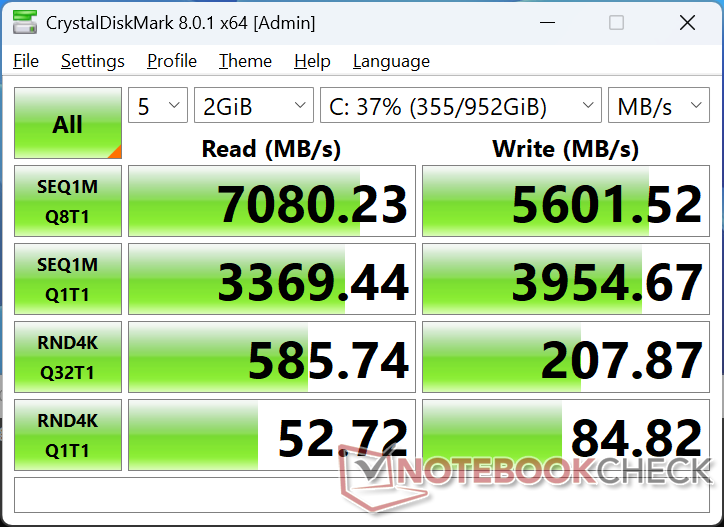Open the File menu
Image resolution: width=724 pixels, height=527 pixels.
[26, 61]
